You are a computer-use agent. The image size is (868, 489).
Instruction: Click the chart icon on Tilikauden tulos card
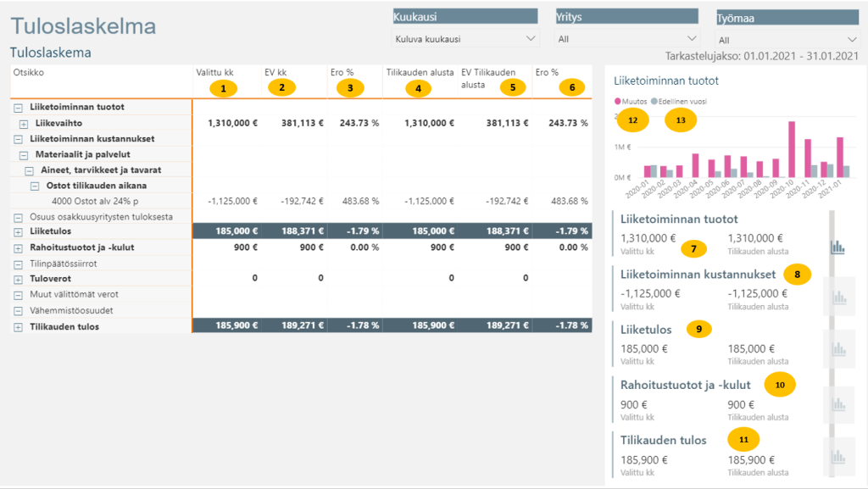[837, 459]
